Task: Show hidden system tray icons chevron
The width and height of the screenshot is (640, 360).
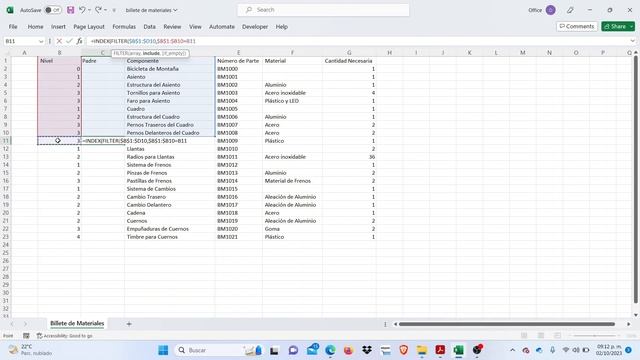Action: [513, 350]
